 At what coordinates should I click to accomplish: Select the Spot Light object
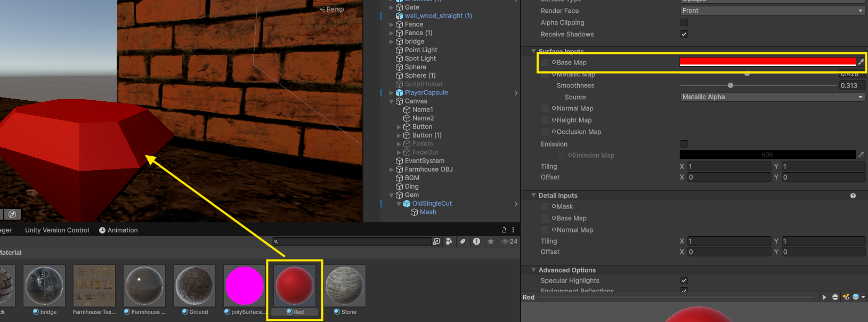pos(420,59)
